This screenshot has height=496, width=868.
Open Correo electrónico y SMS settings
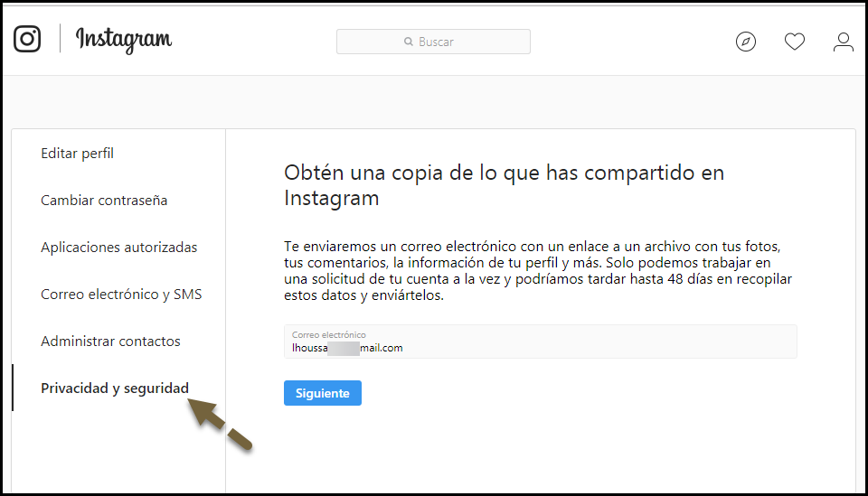tap(121, 295)
